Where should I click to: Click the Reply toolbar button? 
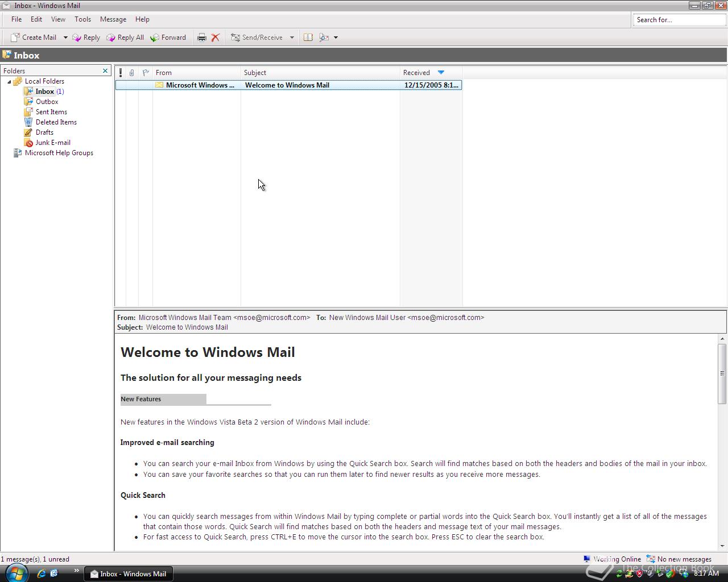pyautogui.click(x=86, y=38)
